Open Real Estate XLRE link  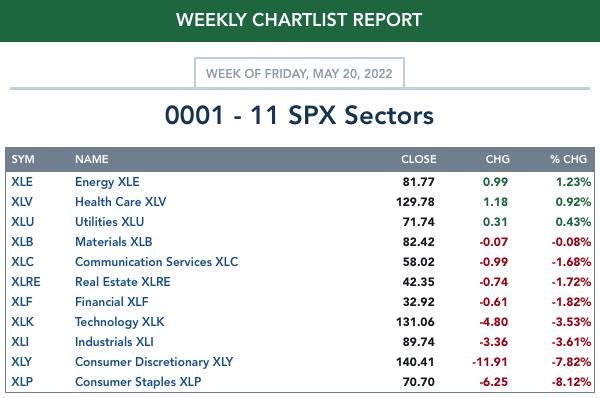(123, 282)
